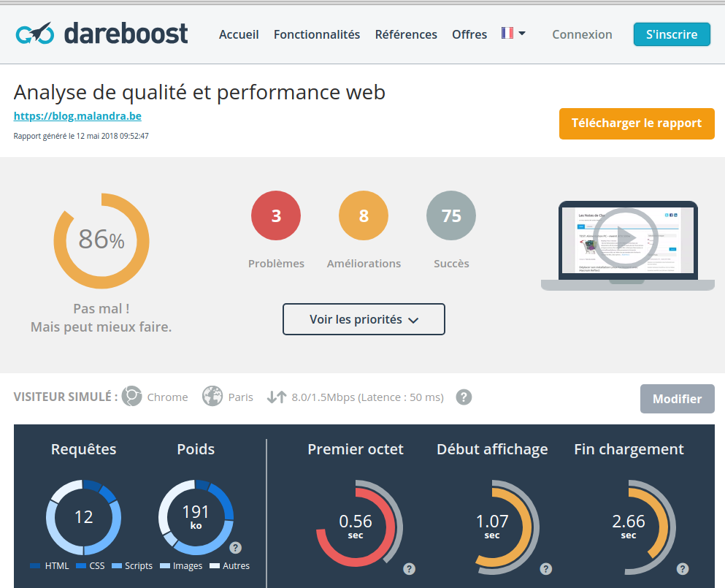Click the Modifier button
Image resolution: width=725 pixels, height=588 pixels.
(677, 399)
